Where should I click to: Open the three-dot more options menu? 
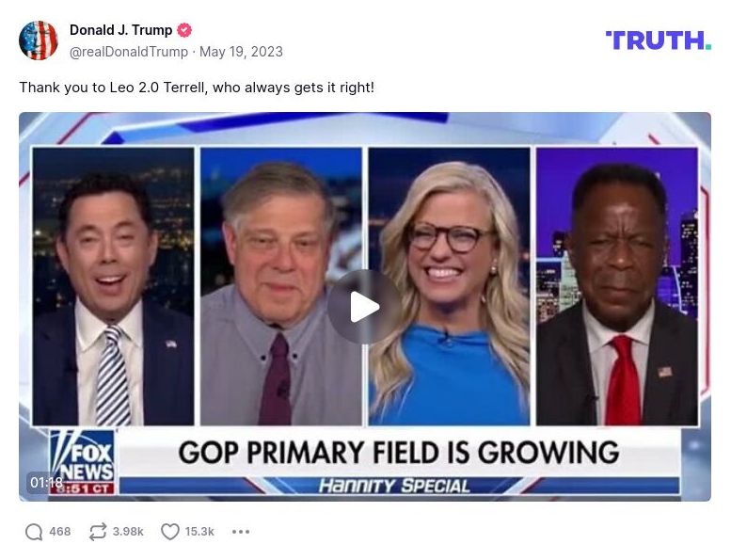point(241,532)
